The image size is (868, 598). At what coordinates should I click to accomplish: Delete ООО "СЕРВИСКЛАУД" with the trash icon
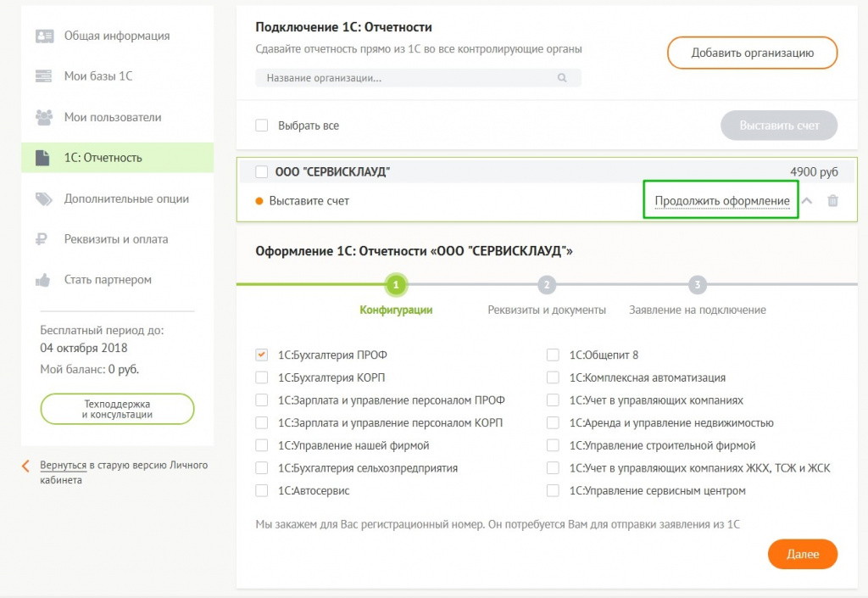pyautogui.click(x=832, y=200)
